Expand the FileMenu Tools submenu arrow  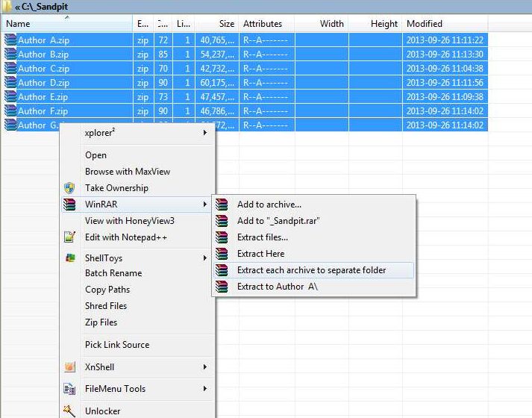pyautogui.click(x=205, y=388)
